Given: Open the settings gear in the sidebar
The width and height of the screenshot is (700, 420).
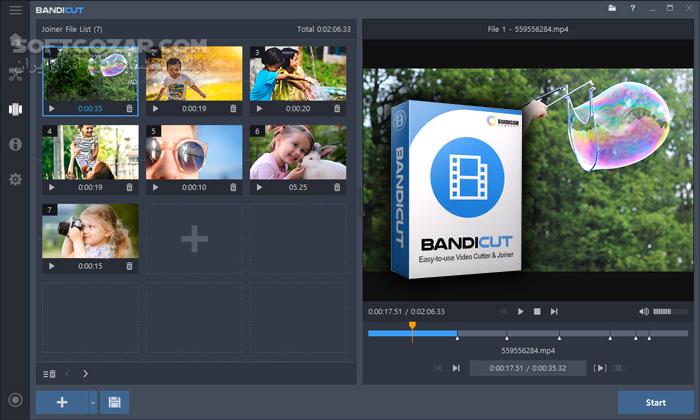Looking at the screenshot, I should click(15, 179).
